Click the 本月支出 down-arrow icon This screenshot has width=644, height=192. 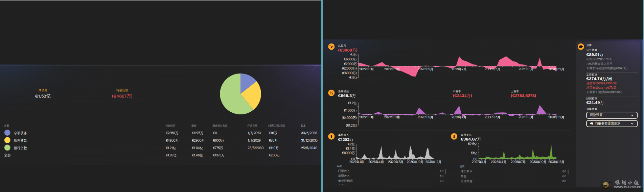pos(454,136)
